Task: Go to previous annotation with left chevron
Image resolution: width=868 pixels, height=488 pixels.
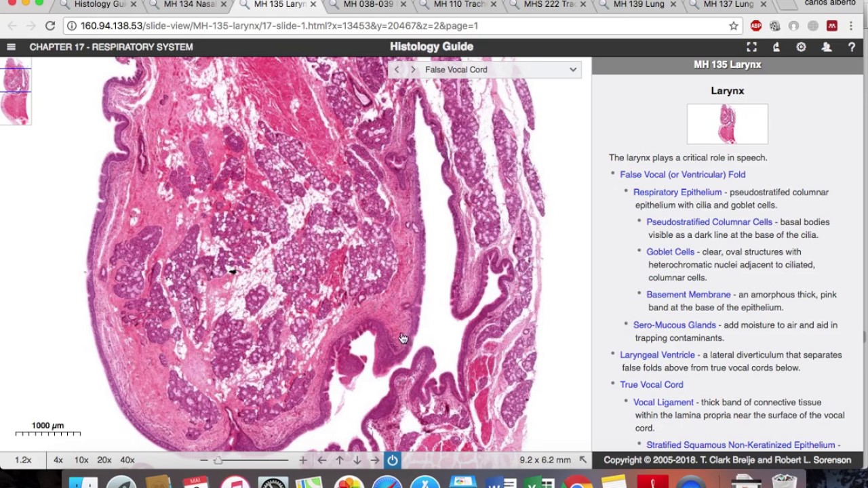Action: pos(397,70)
